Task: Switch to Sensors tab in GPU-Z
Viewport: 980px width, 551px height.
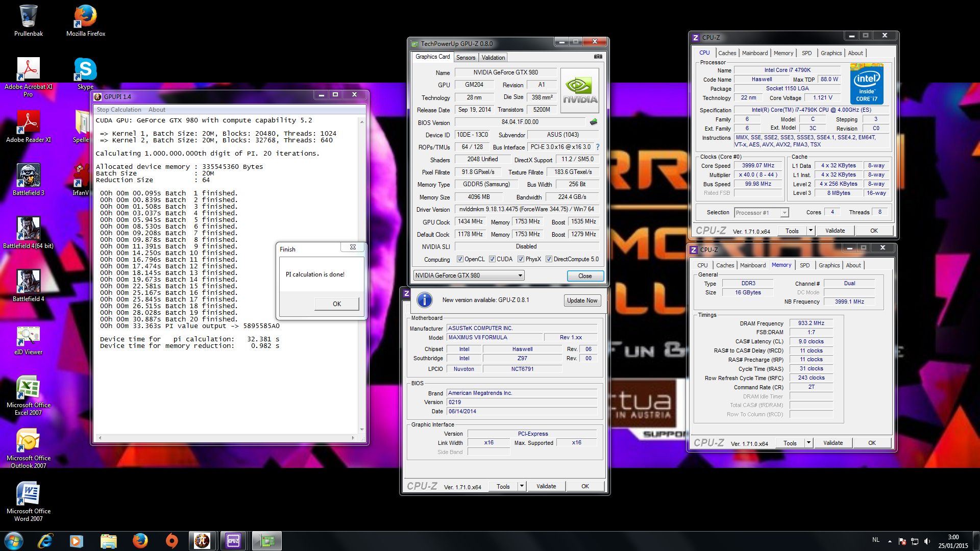Action: tap(465, 58)
